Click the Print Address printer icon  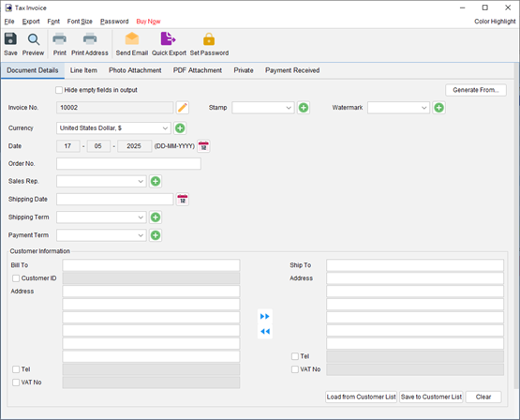click(90, 39)
